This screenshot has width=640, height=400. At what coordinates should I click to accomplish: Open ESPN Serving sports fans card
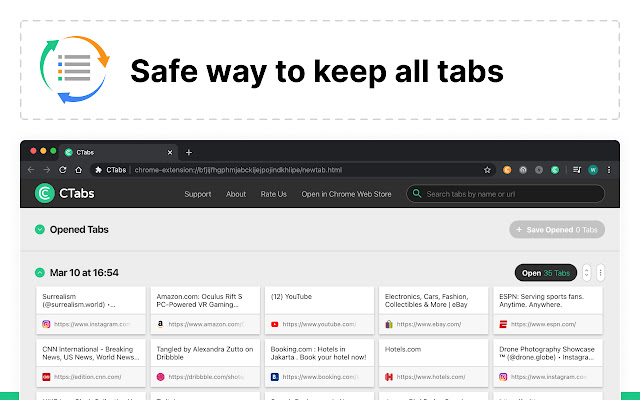pyautogui.click(x=548, y=311)
